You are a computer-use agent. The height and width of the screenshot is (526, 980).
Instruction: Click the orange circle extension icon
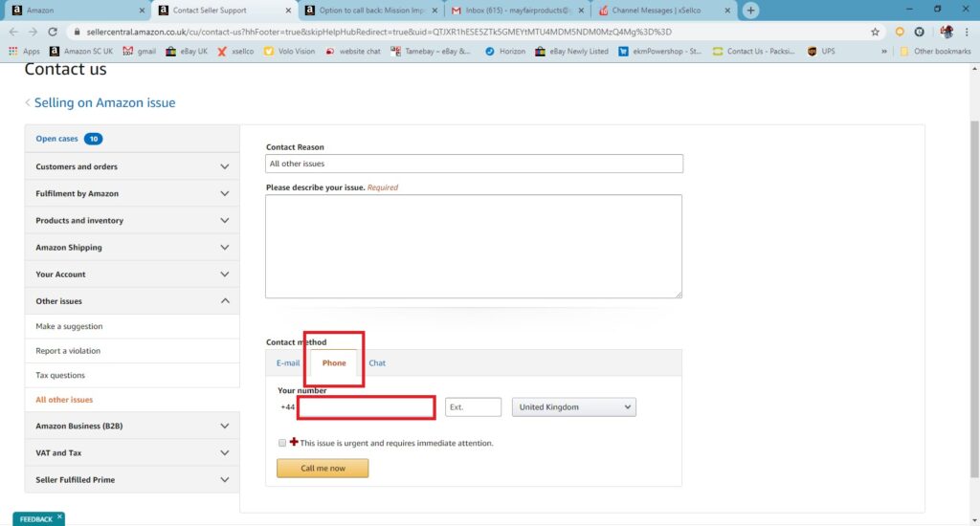(x=900, y=32)
